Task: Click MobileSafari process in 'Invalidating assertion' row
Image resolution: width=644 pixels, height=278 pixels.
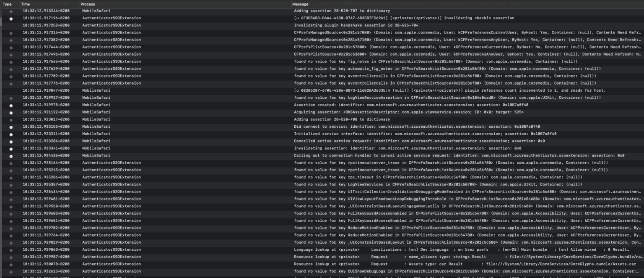Action: point(96,148)
